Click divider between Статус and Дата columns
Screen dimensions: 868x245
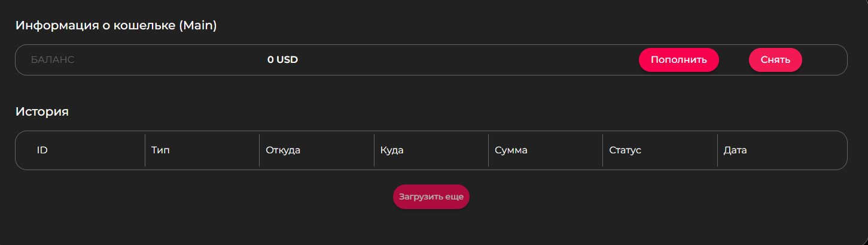click(717, 150)
